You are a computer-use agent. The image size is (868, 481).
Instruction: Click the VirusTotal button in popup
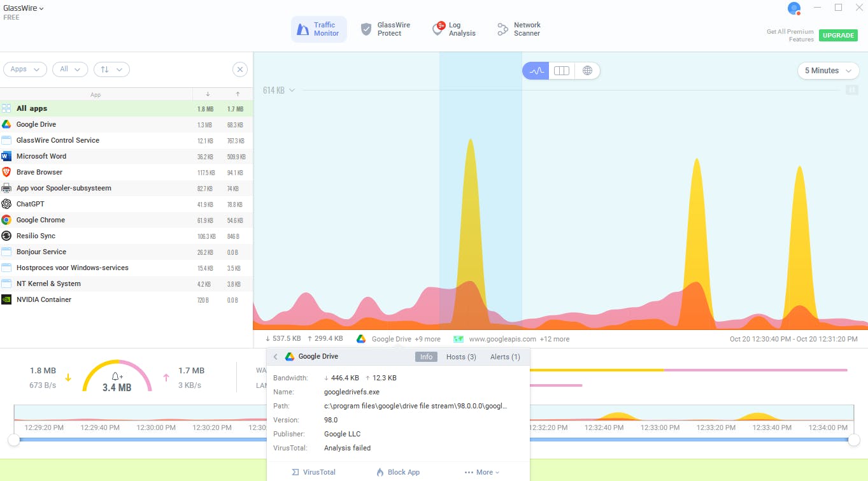[313, 472]
